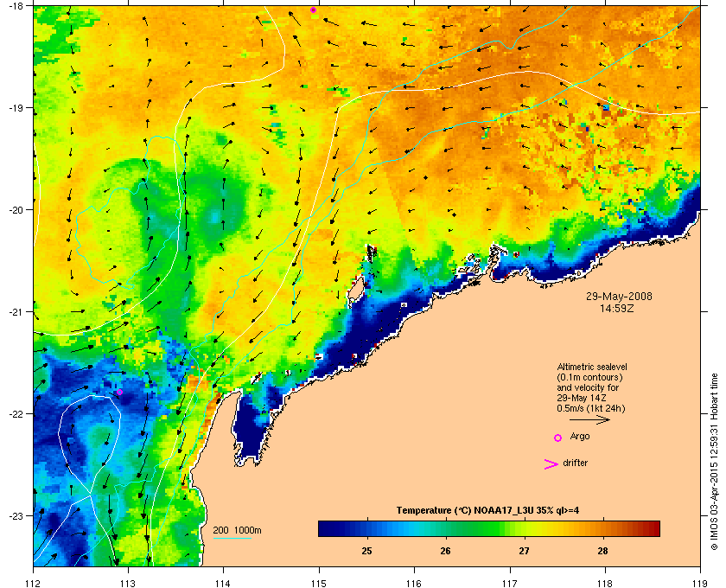Viewport: 726px width, 588px height.
Task: Click the dark blue end of the temperature colorbar
Action: point(324,528)
